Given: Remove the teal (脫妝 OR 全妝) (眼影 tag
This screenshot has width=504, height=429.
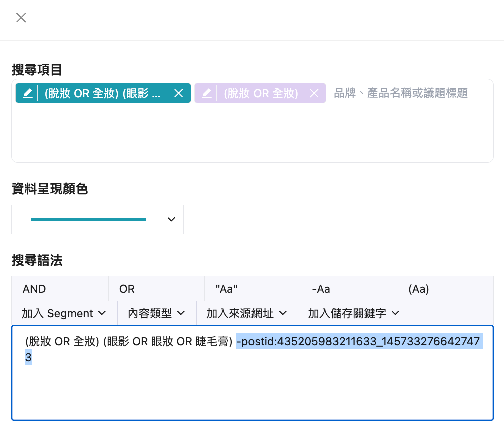Looking at the screenshot, I should coord(179,93).
